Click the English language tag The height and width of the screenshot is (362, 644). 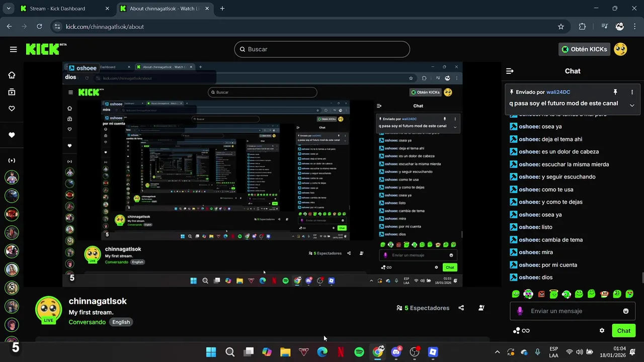(121, 322)
